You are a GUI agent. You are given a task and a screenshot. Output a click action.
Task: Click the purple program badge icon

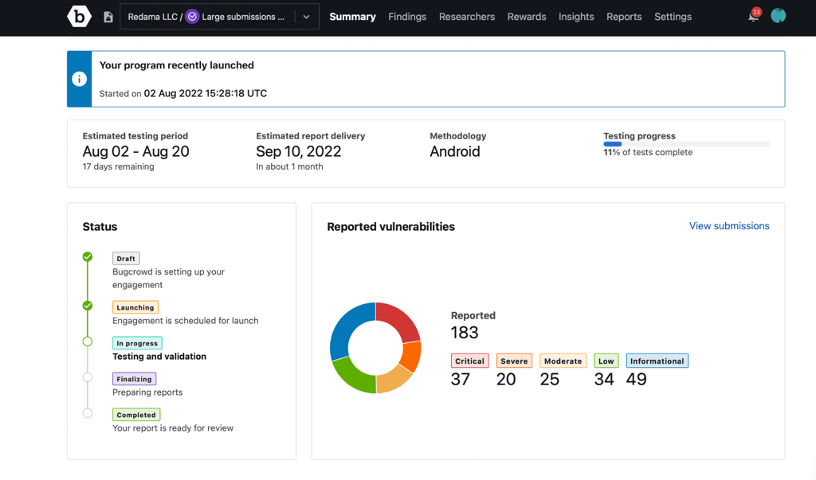[x=193, y=17]
